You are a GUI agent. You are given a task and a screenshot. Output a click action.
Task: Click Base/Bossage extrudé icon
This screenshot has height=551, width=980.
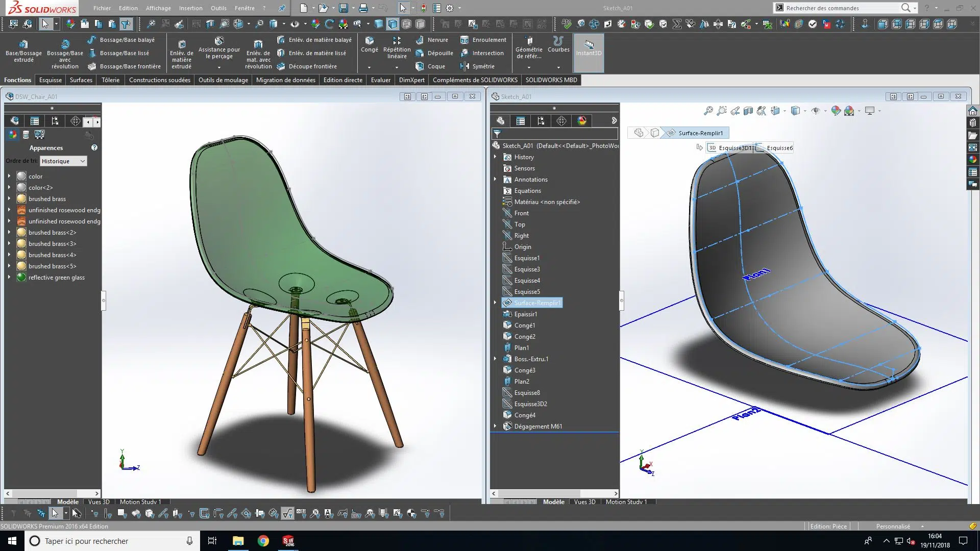pyautogui.click(x=23, y=44)
